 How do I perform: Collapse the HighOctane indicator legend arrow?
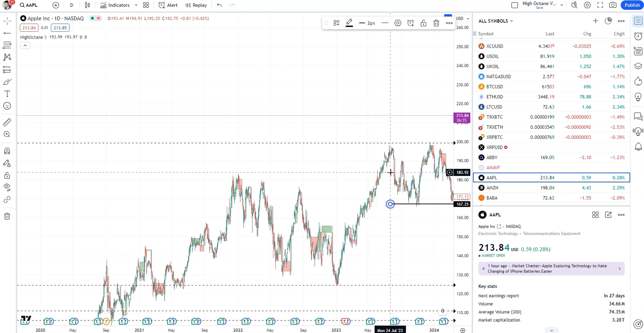25,45
